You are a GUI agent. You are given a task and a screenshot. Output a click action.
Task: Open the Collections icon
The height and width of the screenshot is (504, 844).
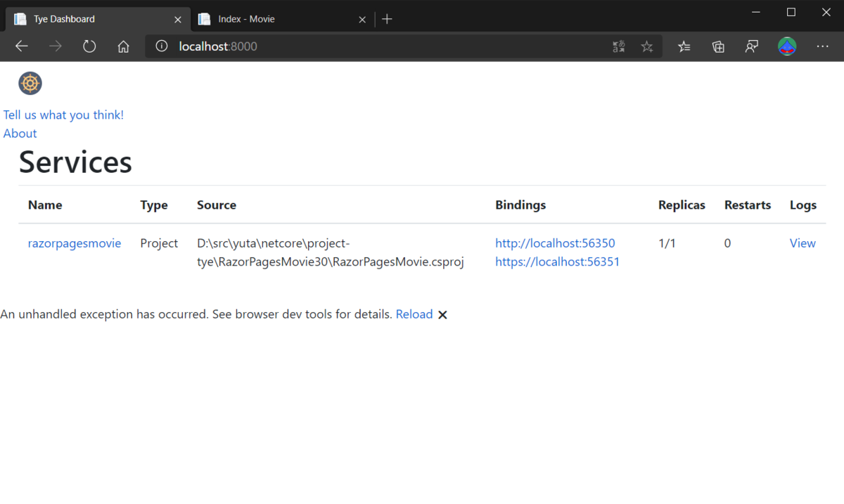click(718, 46)
